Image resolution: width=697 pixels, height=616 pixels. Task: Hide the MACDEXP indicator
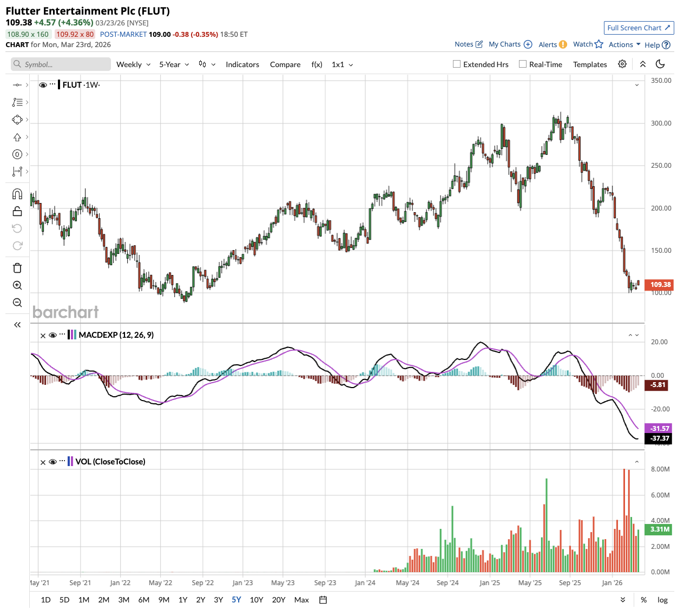[x=52, y=335]
